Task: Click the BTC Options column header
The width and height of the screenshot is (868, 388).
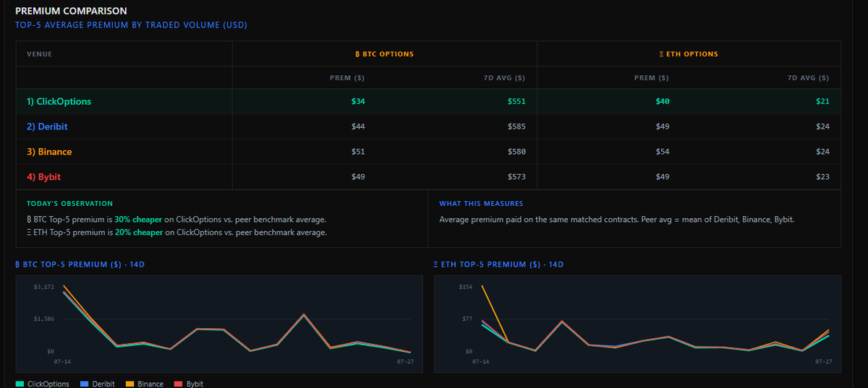Action: coord(384,54)
